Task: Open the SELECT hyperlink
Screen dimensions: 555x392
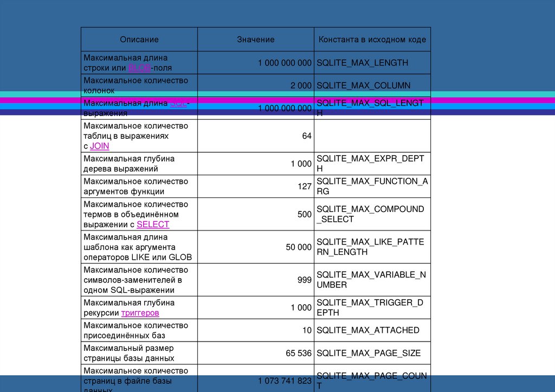Action: [153, 224]
